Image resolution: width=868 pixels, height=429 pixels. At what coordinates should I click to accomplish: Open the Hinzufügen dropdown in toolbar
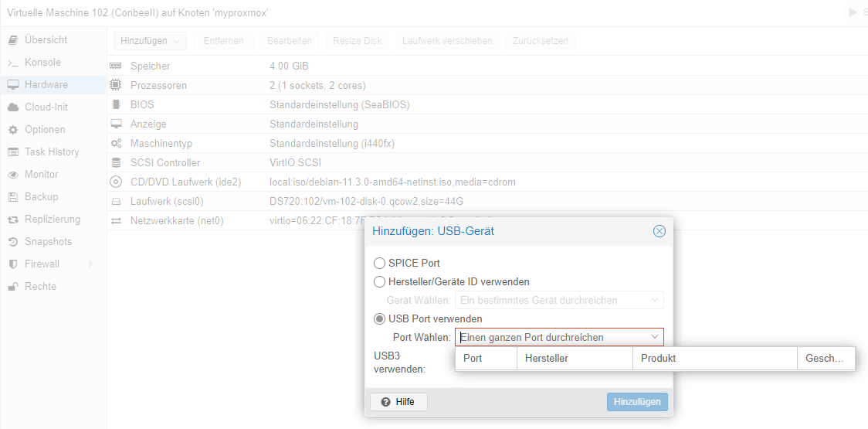pyautogui.click(x=150, y=41)
